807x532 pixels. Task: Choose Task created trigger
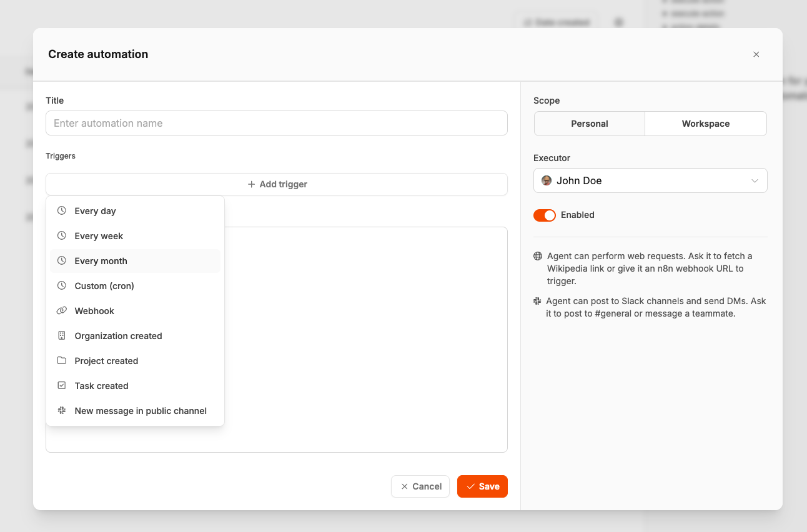point(135,386)
